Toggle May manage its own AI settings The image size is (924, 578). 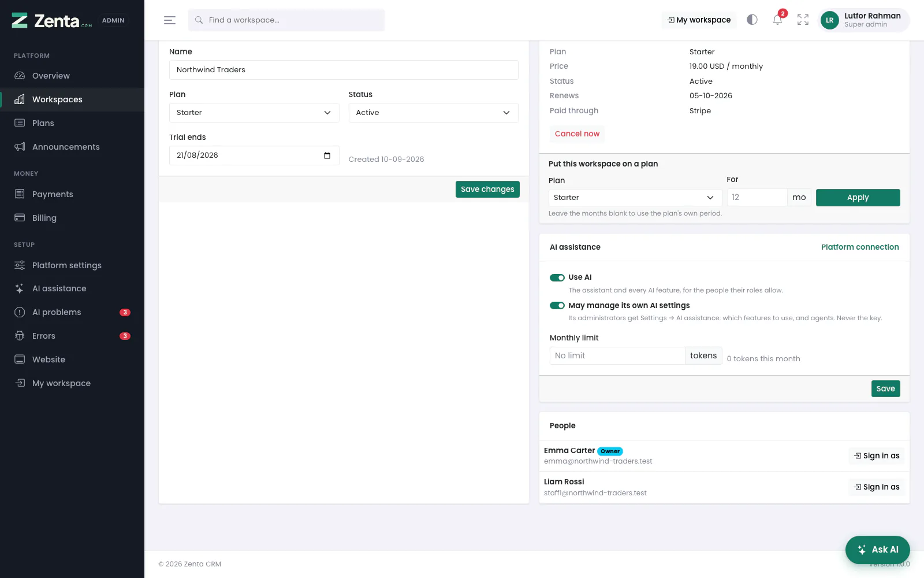tap(557, 306)
